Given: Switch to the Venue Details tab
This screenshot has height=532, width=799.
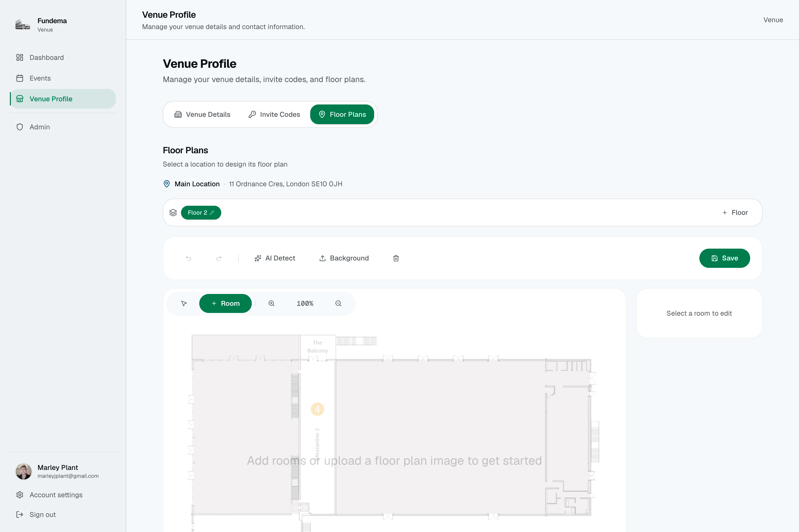Looking at the screenshot, I should [x=202, y=114].
